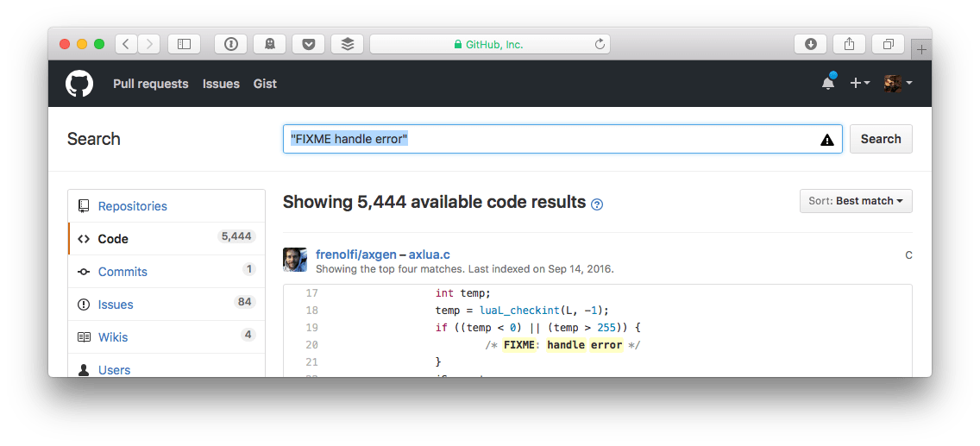Select sidebar Issues filter with 84 results
Viewport: 980px width, 446px height.
click(x=166, y=305)
